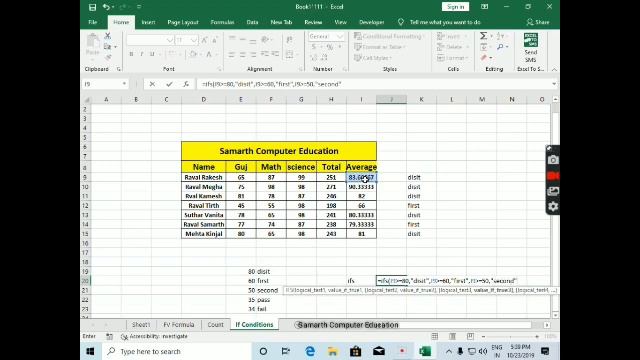Click Tell me what you want to do
Viewport: 640px width, 360px height.
click(x=445, y=22)
